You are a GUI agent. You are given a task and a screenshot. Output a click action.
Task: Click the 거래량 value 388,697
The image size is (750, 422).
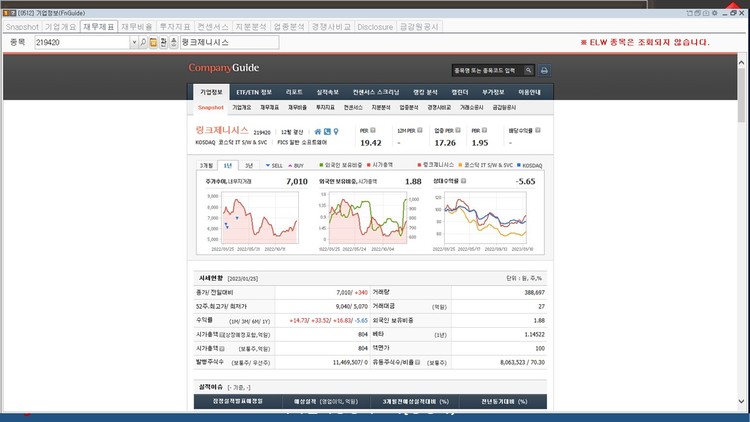pos(534,292)
